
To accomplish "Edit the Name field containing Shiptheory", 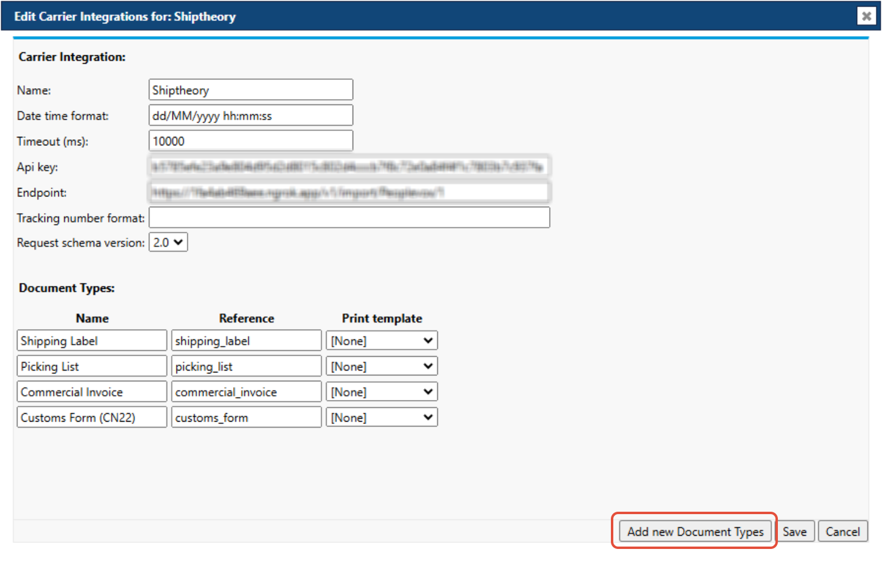I will click(x=250, y=90).
